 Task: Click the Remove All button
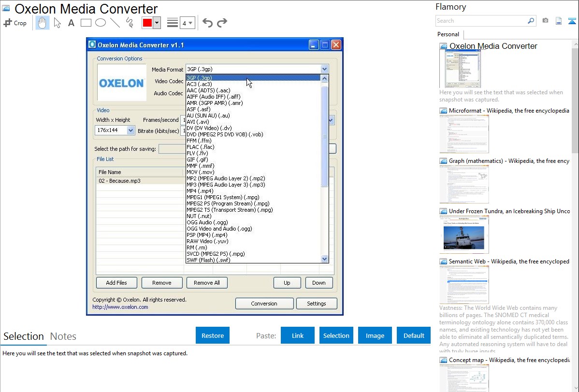[x=207, y=283]
